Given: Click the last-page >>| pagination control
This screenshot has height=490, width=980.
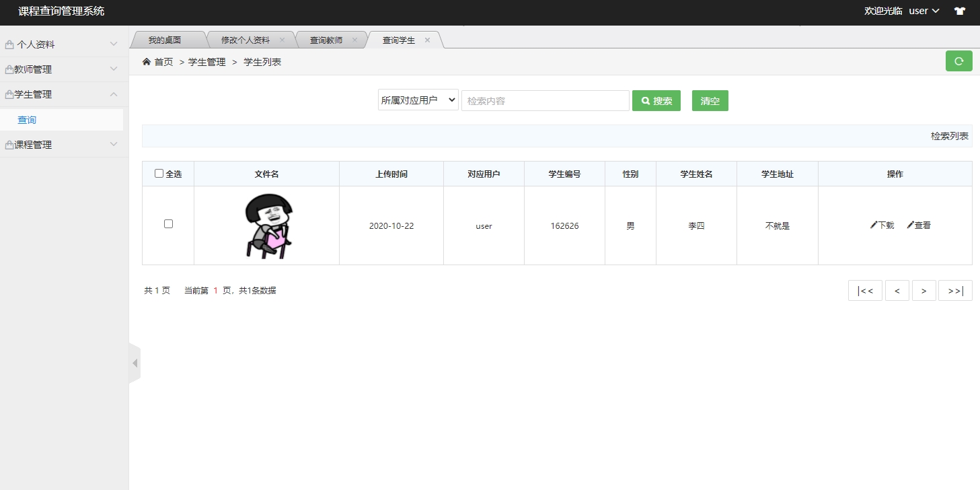Looking at the screenshot, I should click(954, 290).
